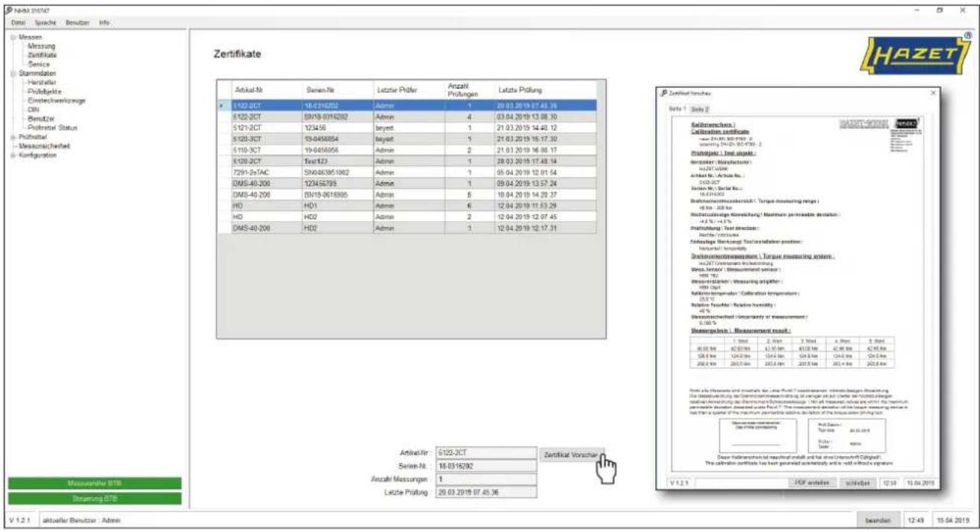The height and width of the screenshot is (530, 980).
Task: Select row with serial 123456789
Action: click(407, 184)
